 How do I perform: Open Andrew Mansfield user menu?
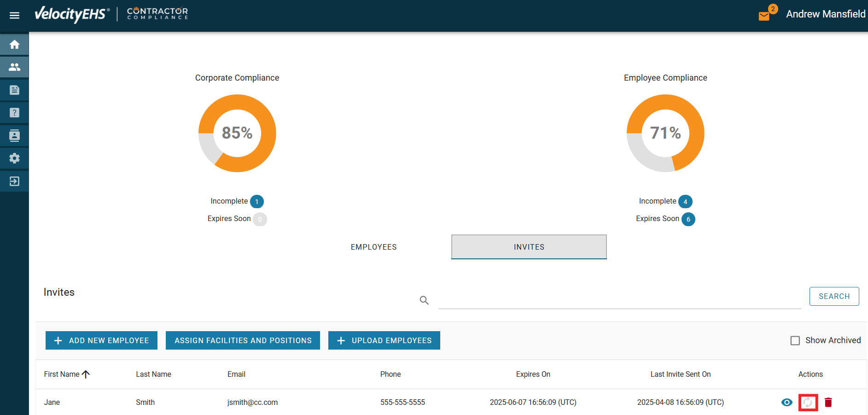(825, 14)
